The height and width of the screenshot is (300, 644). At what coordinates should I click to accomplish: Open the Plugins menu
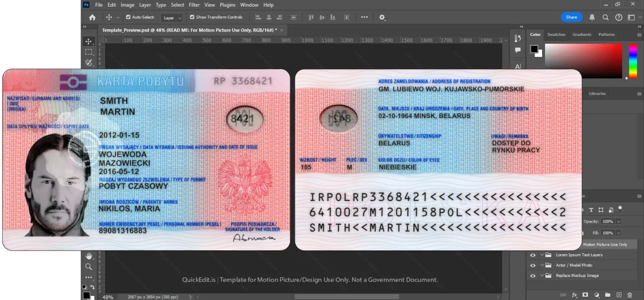pyautogui.click(x=228, y=5)
